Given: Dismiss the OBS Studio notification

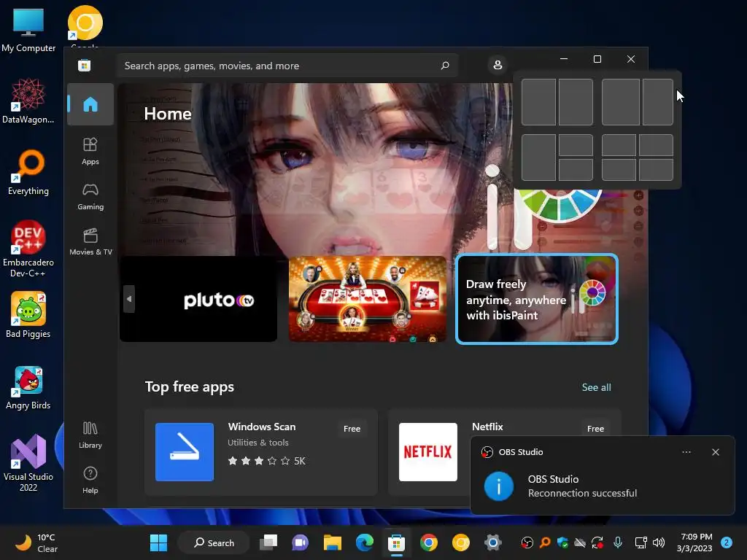Looking at the screenshot, I should 715,452.
